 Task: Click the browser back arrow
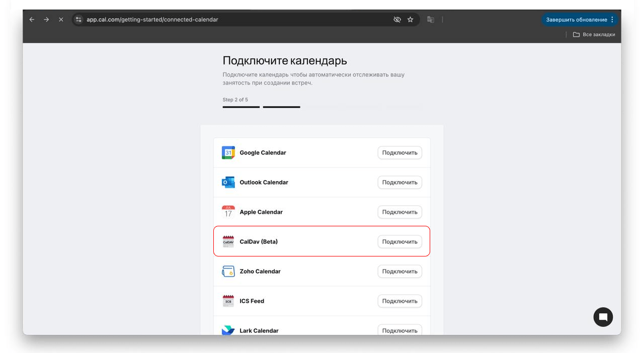click(x=32, y=20)
